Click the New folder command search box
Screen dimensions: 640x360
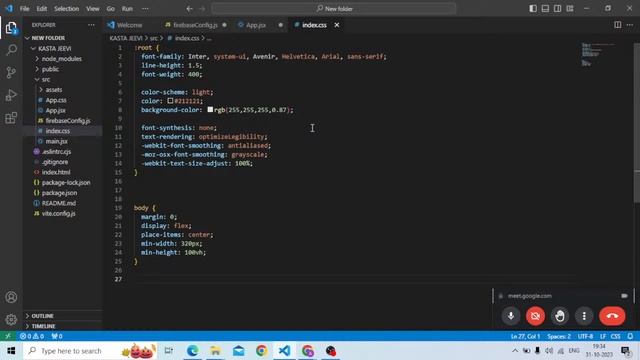(333, 9)
